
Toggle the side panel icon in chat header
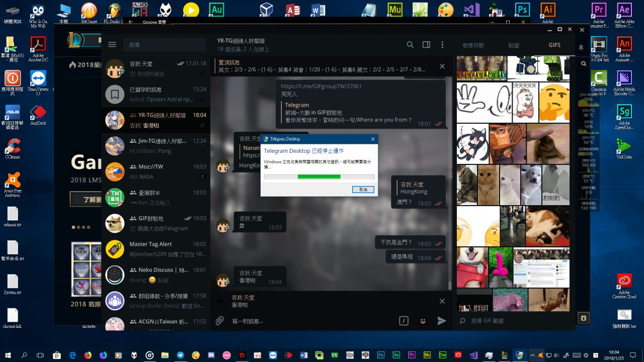(x=426, y=45)
